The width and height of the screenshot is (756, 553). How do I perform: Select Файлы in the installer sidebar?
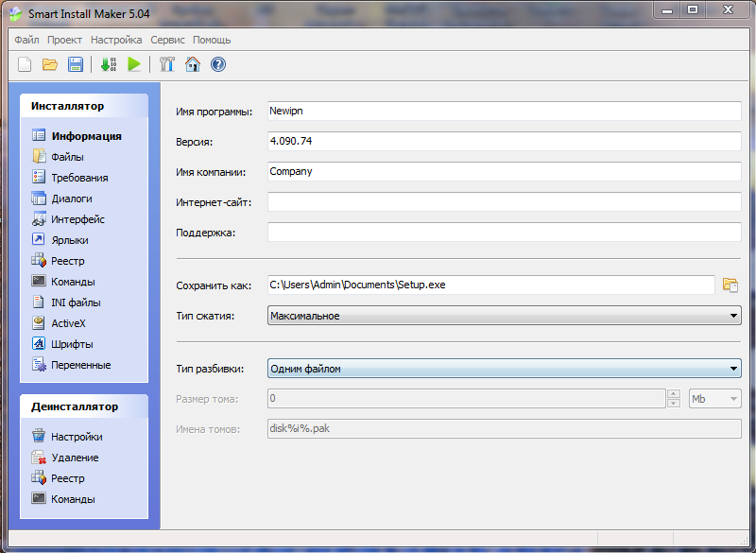[x=67, y=157]
